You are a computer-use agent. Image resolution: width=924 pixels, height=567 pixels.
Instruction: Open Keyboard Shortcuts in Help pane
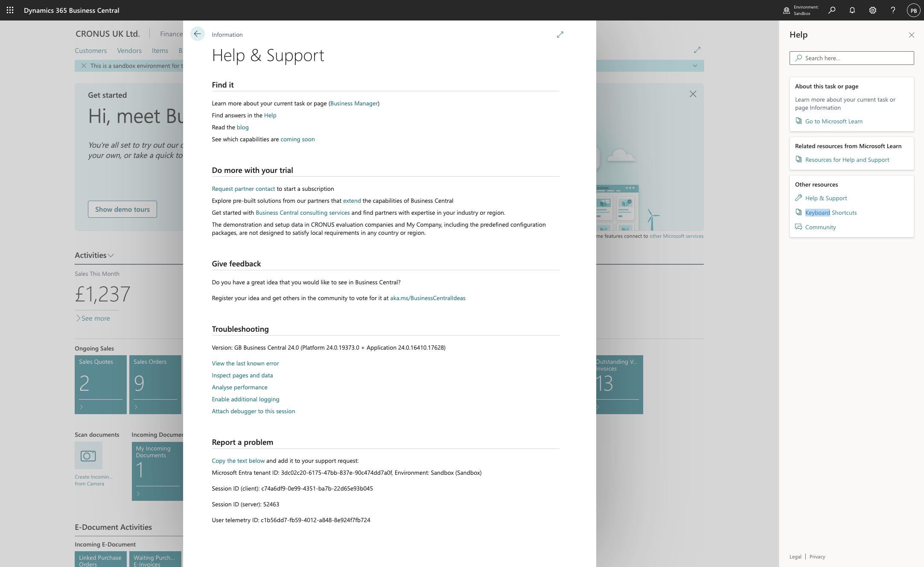click(x=831, y=213)
